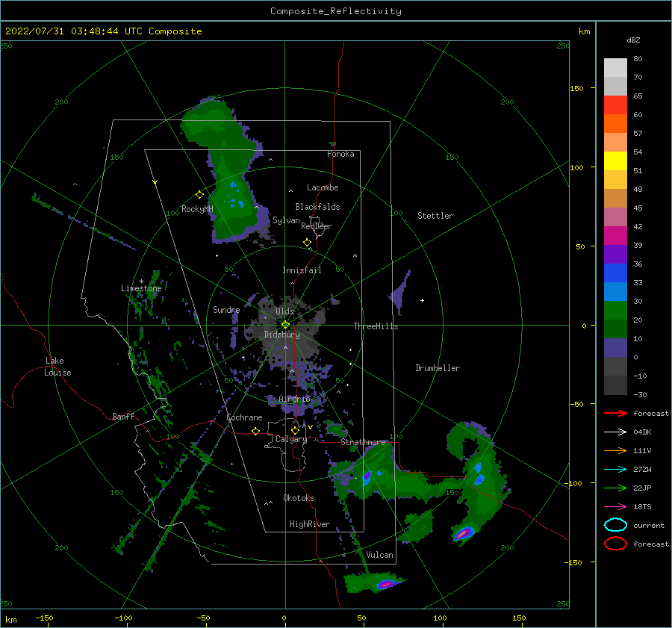Click the Sylvan label

(286, 220)
